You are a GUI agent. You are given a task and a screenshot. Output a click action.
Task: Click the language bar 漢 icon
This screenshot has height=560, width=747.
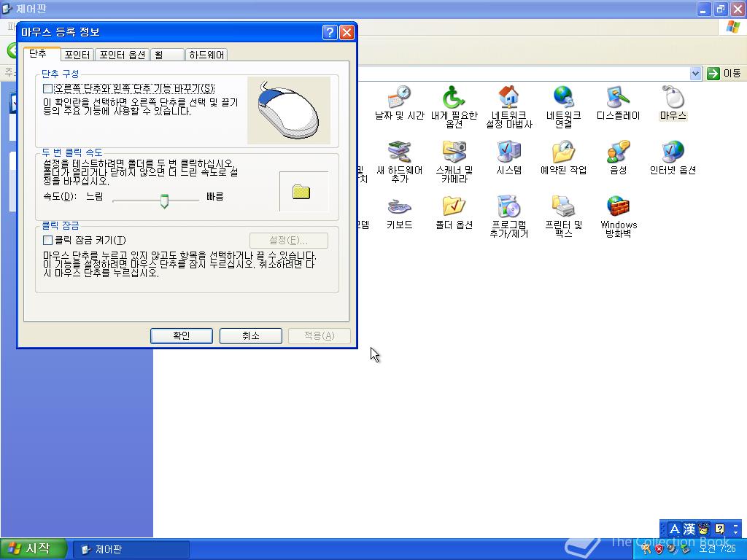click(x=689, y=529)
